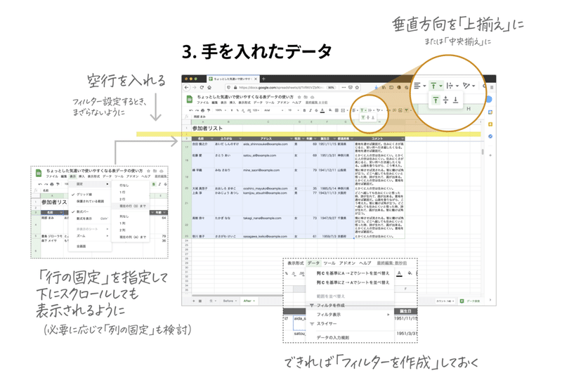Click text color A in bottom inset toolbar
The height and width of the screenshot is (392, 562).
point(399,273)
